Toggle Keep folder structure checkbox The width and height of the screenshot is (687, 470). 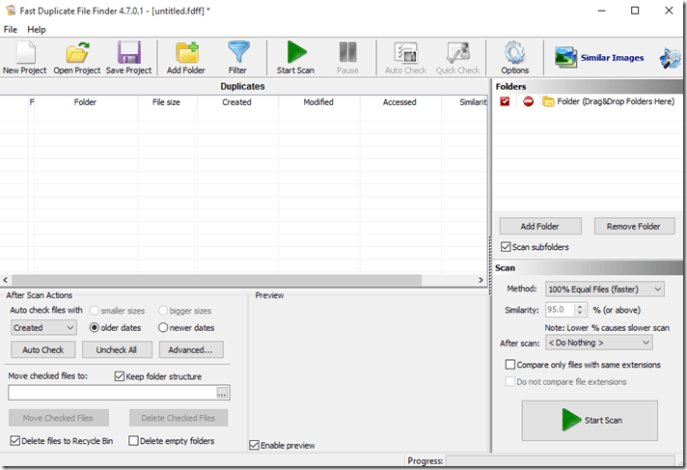click(x=119, y=376)
